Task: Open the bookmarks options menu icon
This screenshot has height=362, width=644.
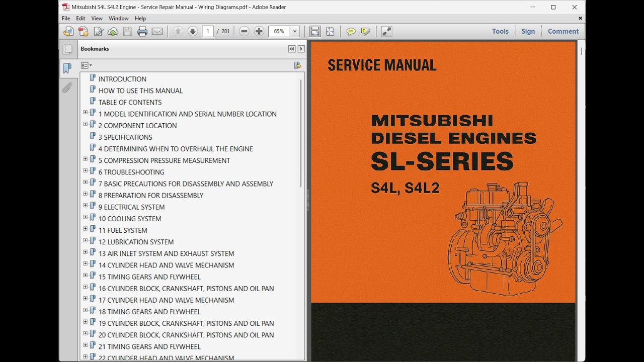Action: point(86,65)
